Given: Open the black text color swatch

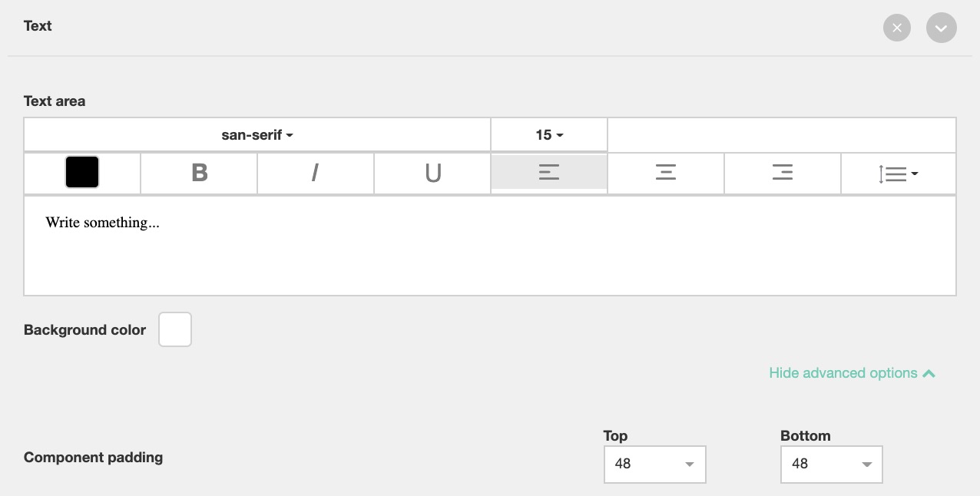Looking at the screenshot, I should 82,172.
